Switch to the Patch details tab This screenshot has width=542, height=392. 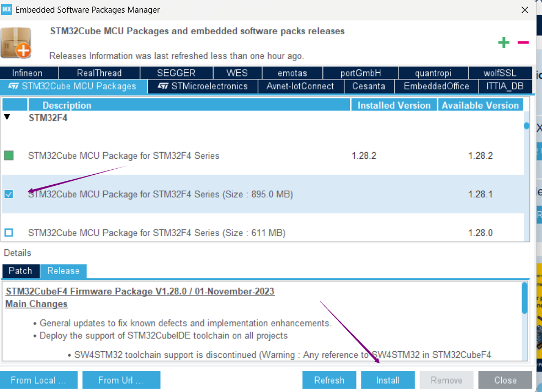(20, 271)
